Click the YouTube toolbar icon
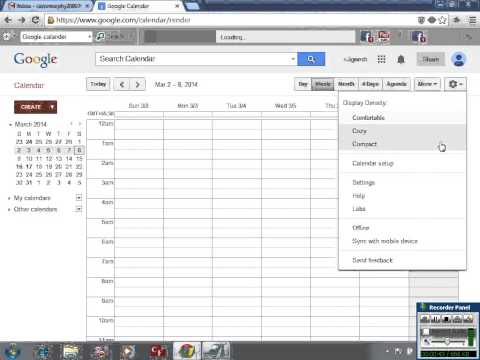This screenshot has height=360, width=480. coord(383,36)
